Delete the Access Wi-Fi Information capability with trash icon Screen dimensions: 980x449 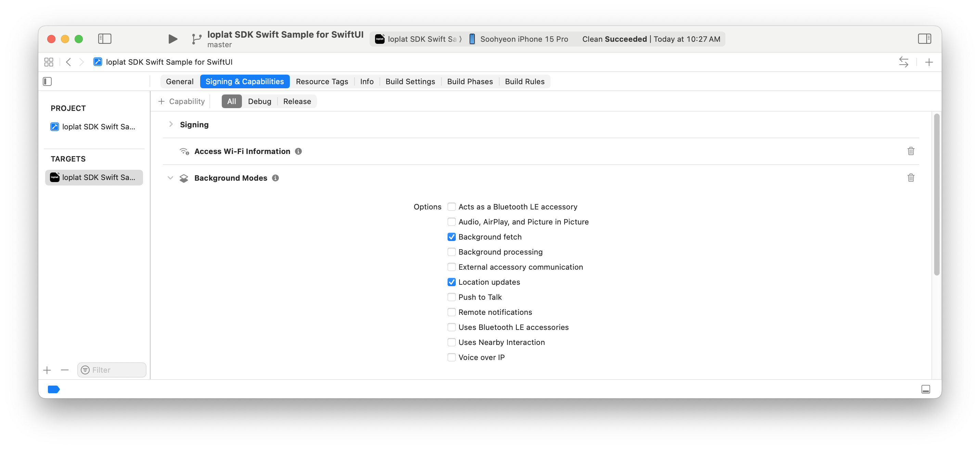(x=911, y=151)
